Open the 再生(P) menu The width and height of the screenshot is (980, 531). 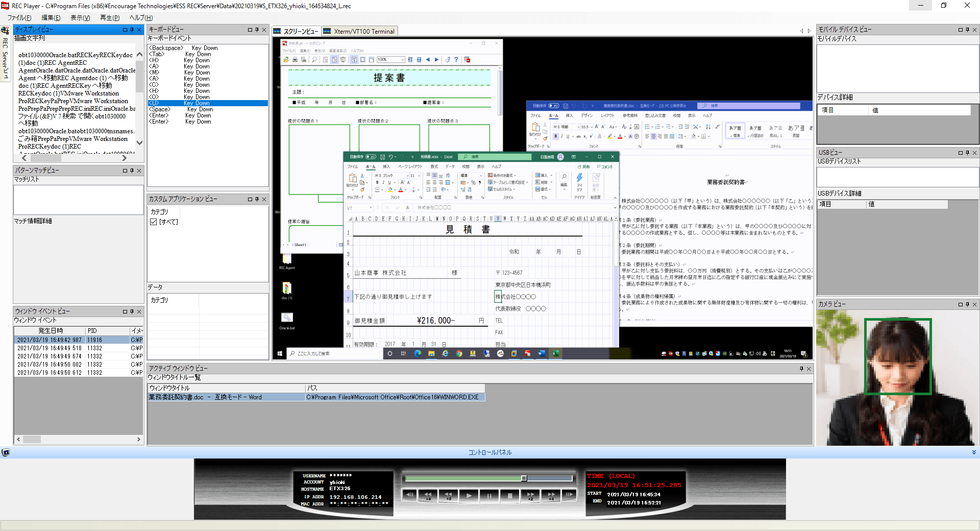[x=109, y=17]
